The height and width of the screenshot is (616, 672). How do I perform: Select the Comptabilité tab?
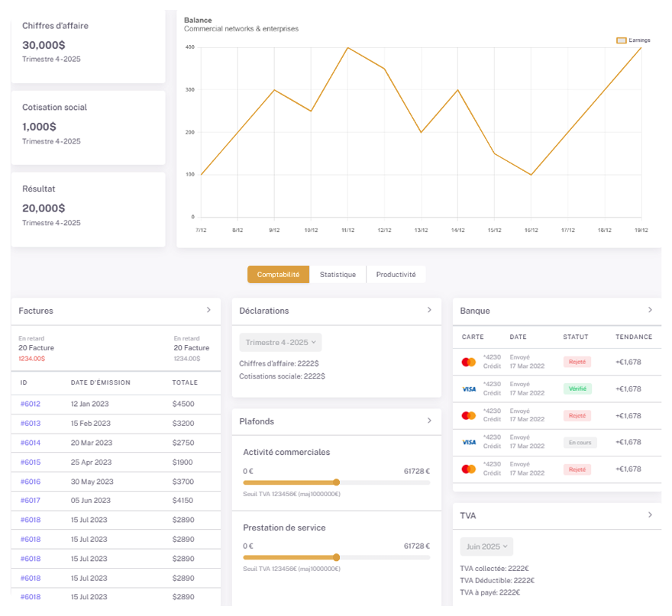pos(278,275)
